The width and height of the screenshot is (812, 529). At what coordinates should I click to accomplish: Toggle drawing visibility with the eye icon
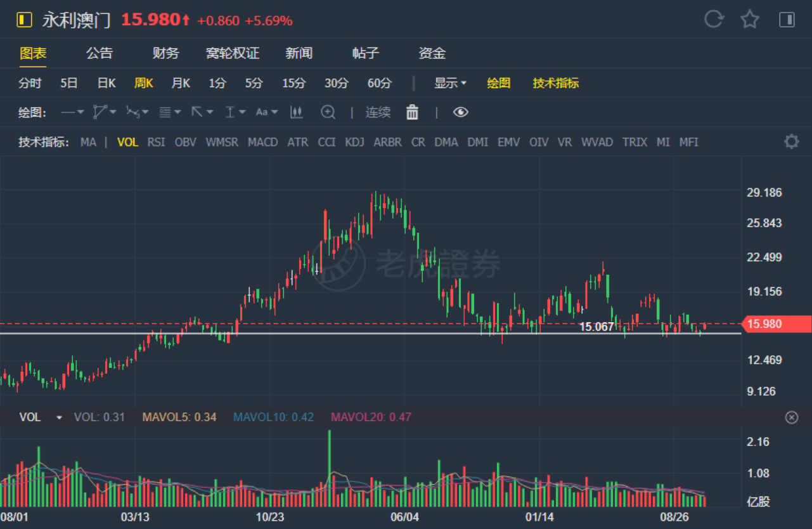pyautogui.click(x=461, y=112)
